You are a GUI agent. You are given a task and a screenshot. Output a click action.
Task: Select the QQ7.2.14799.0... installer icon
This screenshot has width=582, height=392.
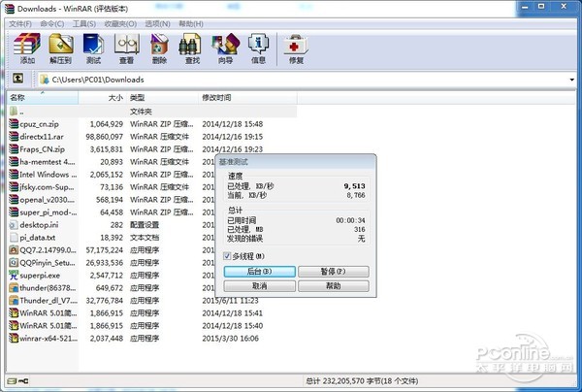tap(14, 250)
